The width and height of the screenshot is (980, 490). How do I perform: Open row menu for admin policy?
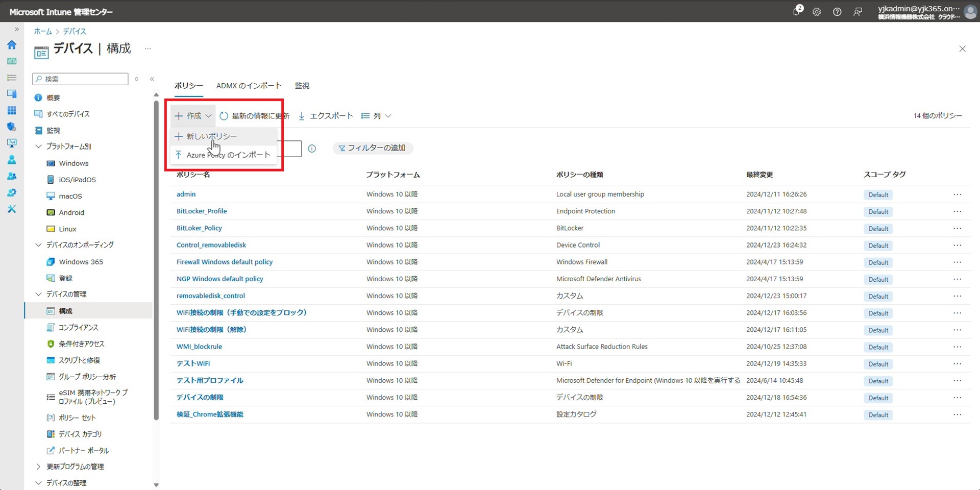pyautogui.click(x=957, y=194)
